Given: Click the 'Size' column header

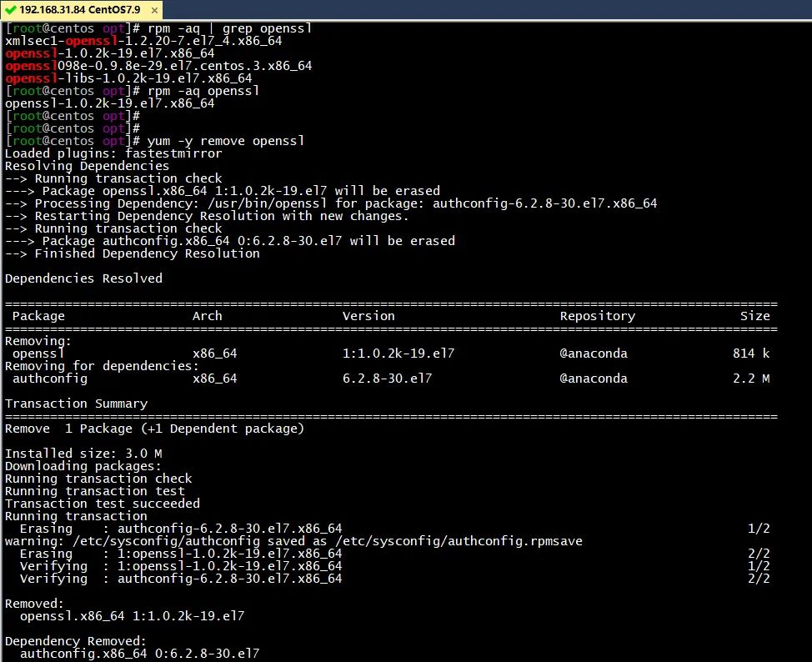Looking at the screenshot, I should tap(755, 316).
